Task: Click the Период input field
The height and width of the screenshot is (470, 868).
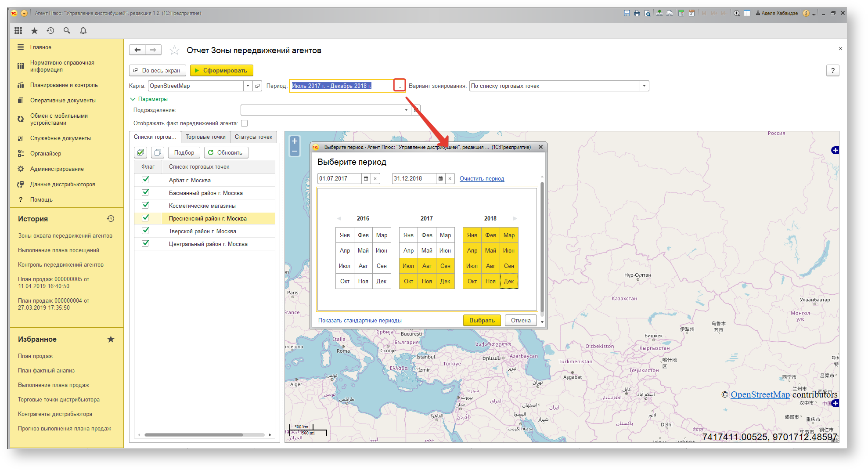Action: click(x=341, y=86)
